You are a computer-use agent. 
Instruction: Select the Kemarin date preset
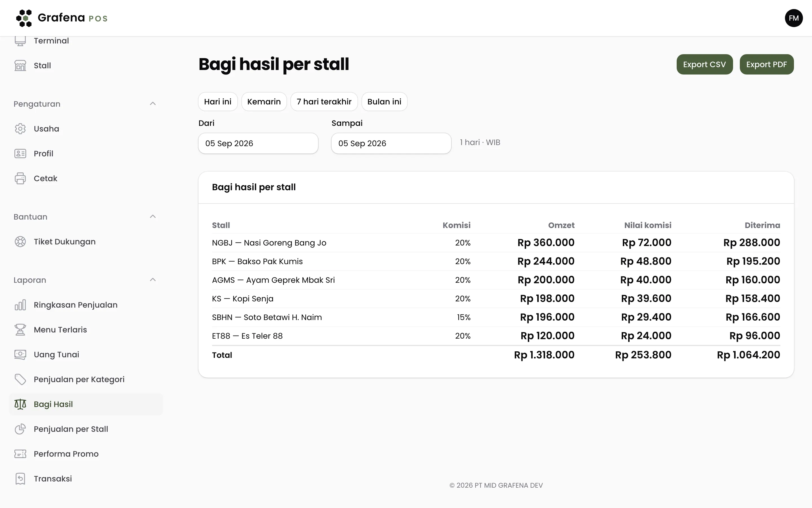pos(264,102)
